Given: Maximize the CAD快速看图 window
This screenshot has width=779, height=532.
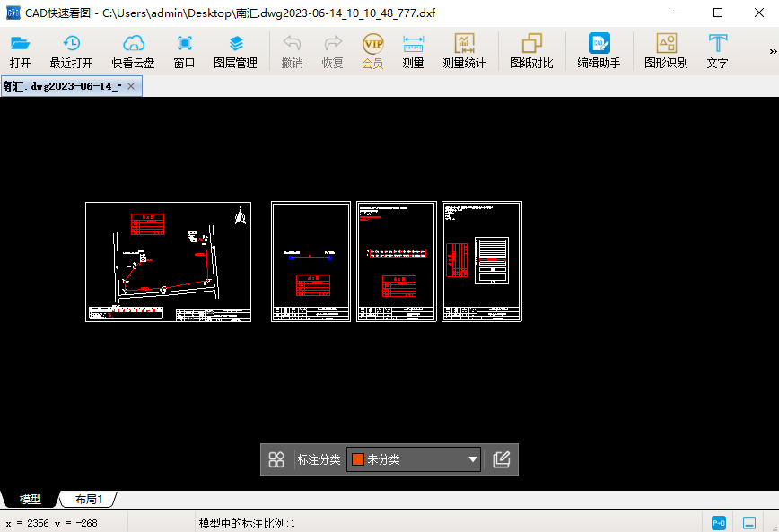Looking at the screenshot, I should (718, 13).
